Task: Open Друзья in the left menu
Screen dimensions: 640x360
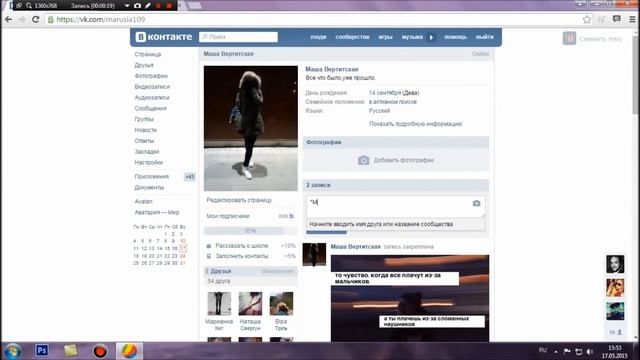Action: point(144,65)
